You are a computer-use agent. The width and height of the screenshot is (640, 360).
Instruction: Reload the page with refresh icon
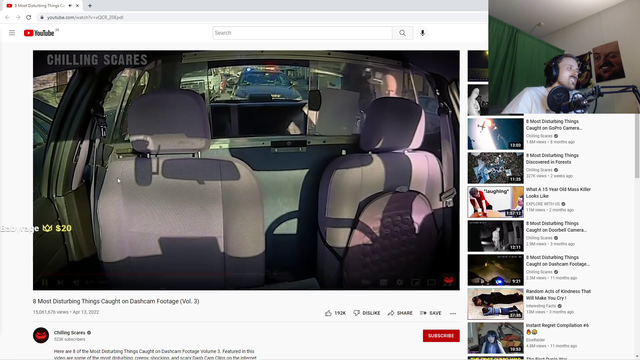(x=29, y=17)
